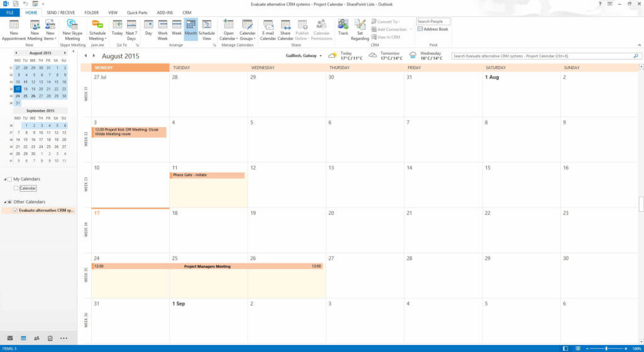Open the Calendar Groups dropdown
The width and height of the screenshot is (644, 352).
(247, 29)
